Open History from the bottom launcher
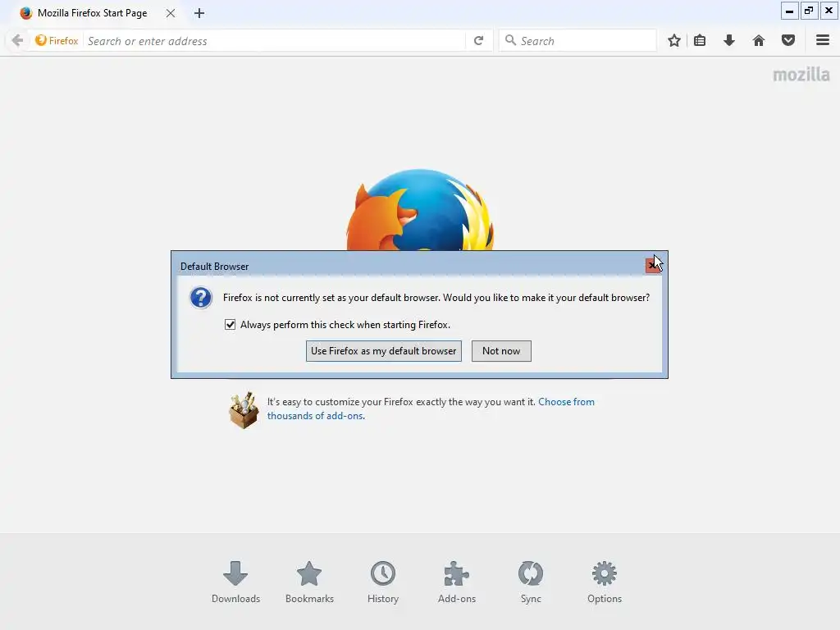 [383, 582]
